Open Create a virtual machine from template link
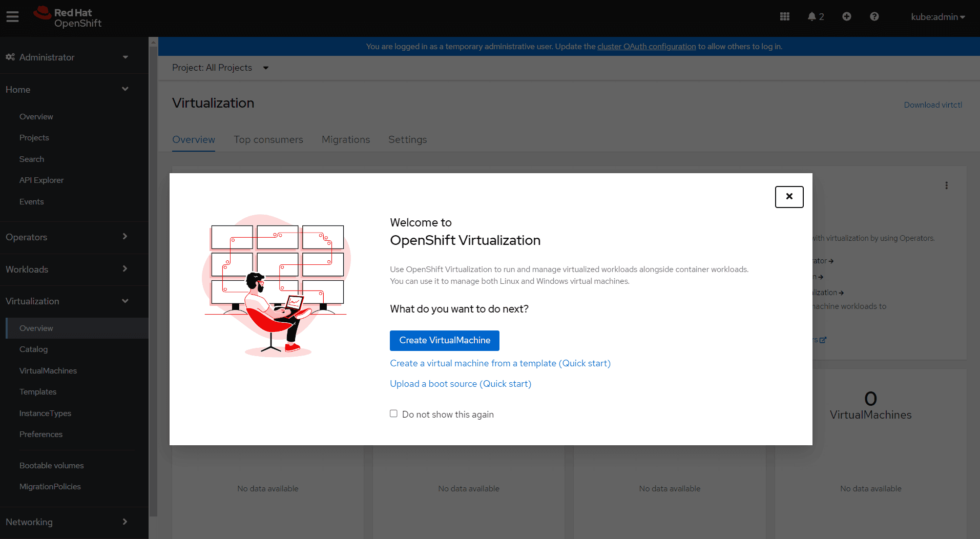Viewport: 980px width, 539px height. pos(500,363)
